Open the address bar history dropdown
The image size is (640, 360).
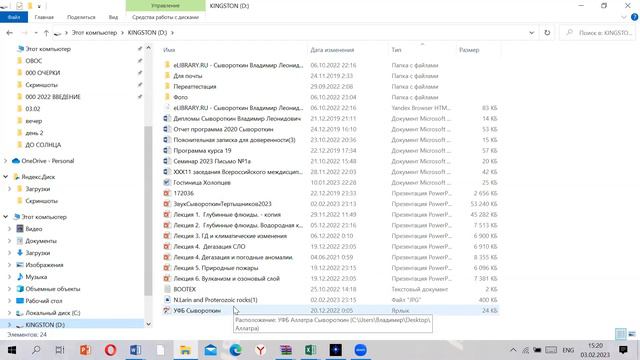coord(531,33)
